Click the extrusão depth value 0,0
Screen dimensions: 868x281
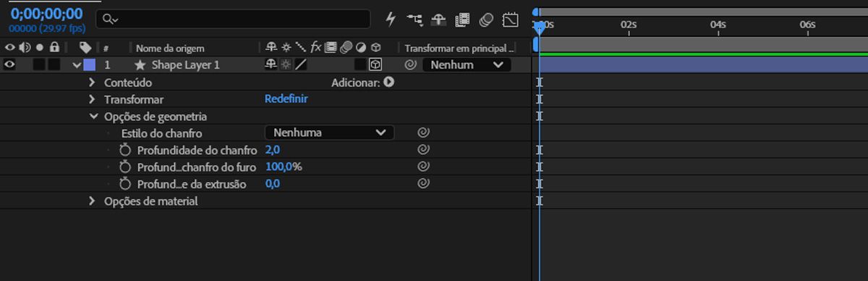pos(273,184)
